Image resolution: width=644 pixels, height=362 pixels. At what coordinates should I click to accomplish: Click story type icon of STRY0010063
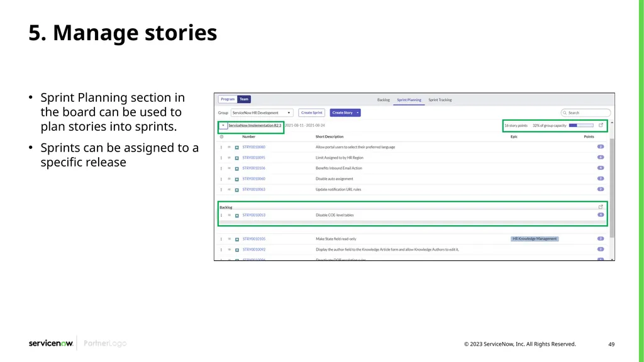237,190
